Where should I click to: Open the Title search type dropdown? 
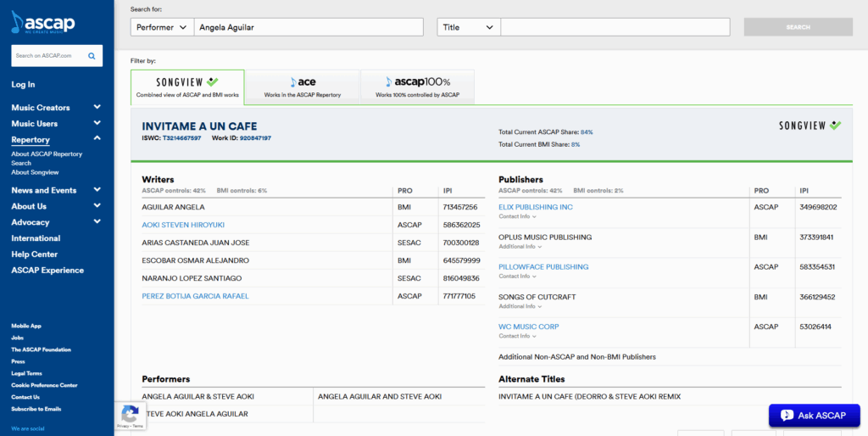(x=468, y=27)
